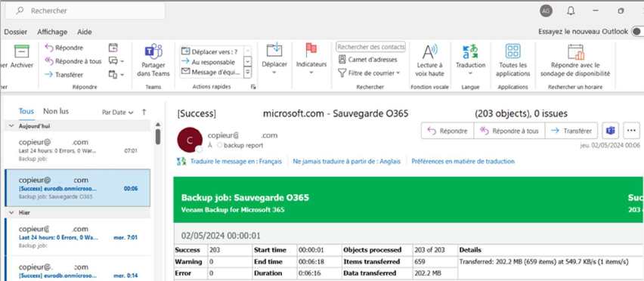
Task: Select the 00:06 Success email
Action: [x=78, y=187]
